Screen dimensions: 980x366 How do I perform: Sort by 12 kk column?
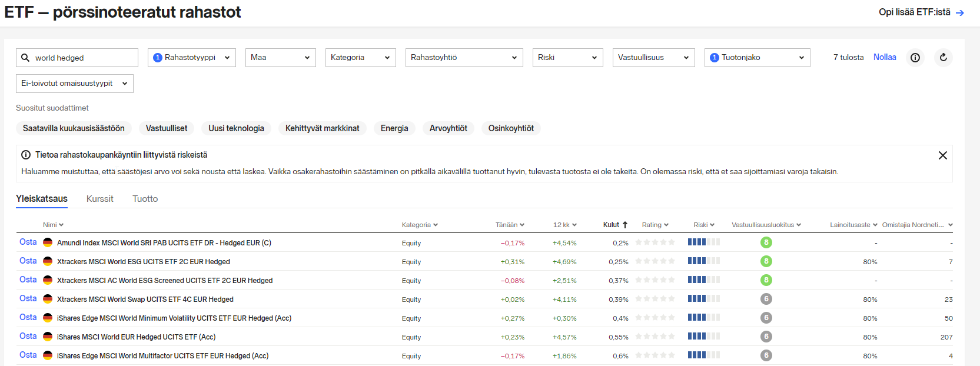(x=565, y=225)
